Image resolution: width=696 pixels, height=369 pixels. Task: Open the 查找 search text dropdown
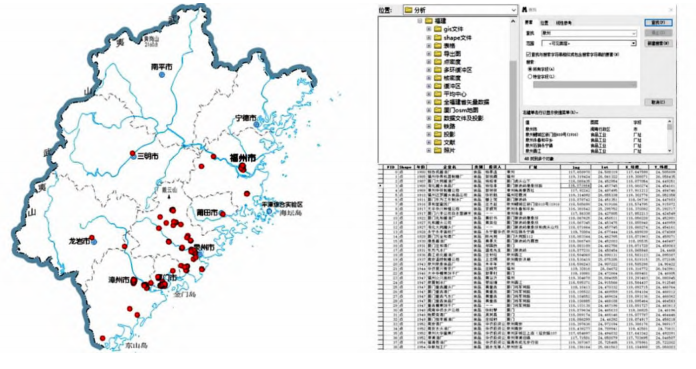pos(633,33)
